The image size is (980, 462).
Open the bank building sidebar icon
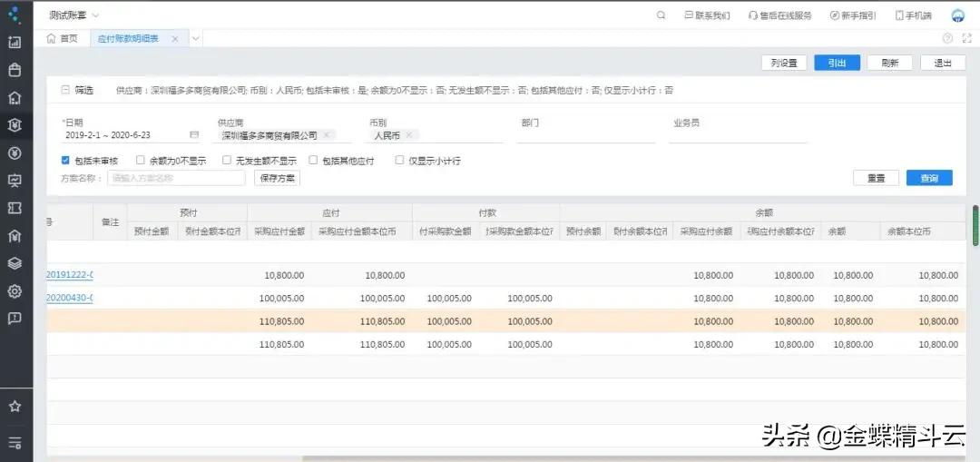(15, 236)
